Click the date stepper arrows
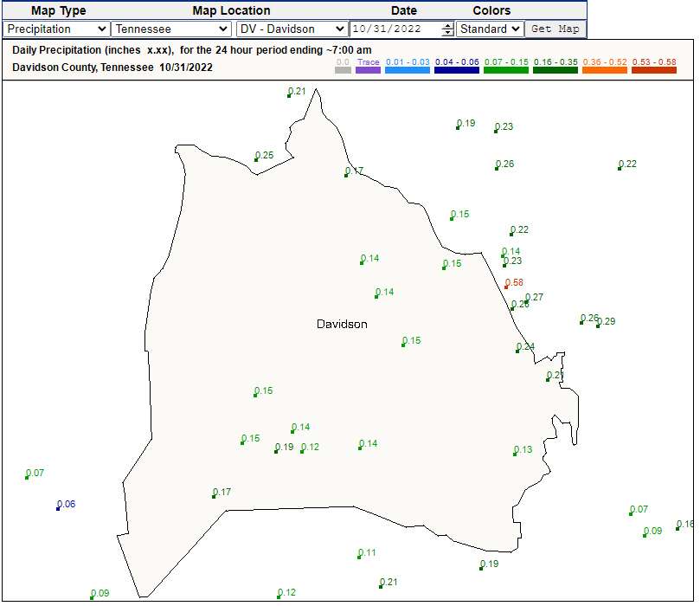This screenshot has width=700, height=606. coord(447,29)
